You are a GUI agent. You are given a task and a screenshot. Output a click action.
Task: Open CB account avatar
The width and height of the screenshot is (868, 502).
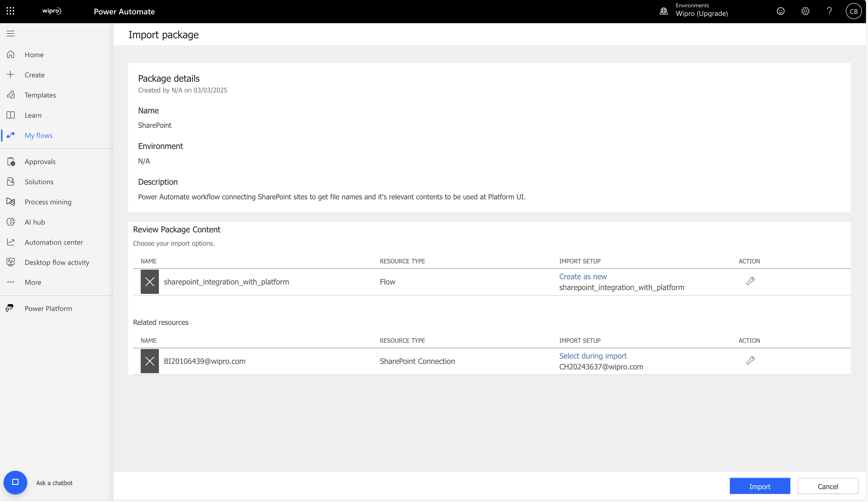853,11
